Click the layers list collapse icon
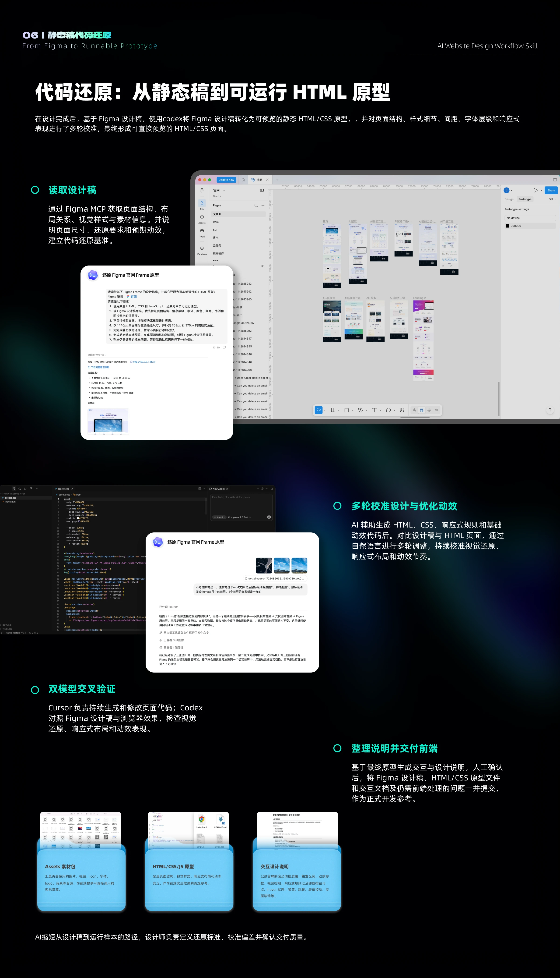 coord(263,266)
